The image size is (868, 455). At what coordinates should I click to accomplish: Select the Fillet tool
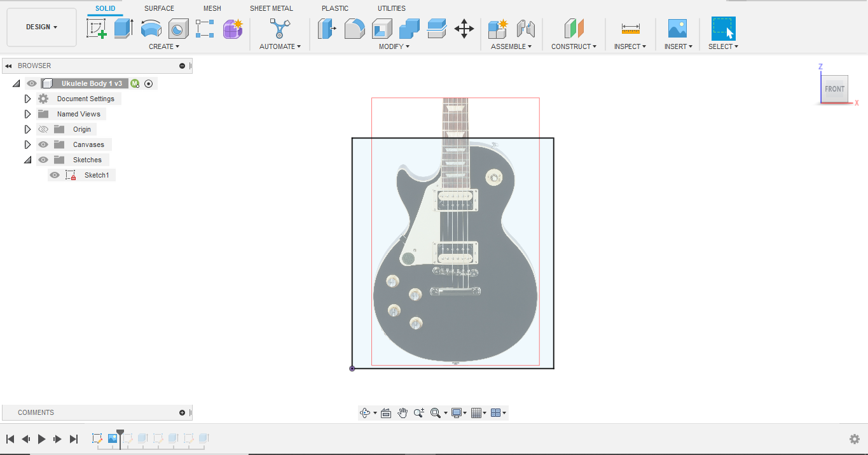click(x=354, y=29)
